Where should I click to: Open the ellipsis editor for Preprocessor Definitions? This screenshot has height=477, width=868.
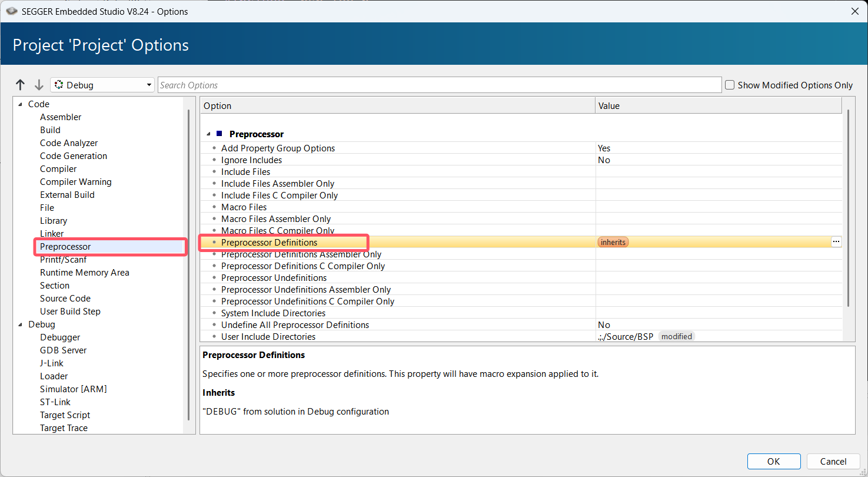(836, 242)
